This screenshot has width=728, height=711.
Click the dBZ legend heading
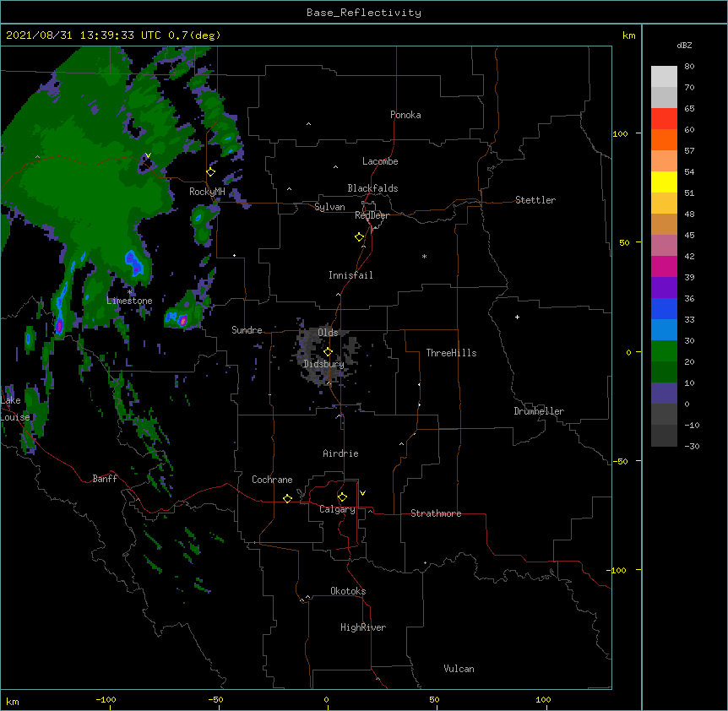pyautogui.click(x=684, y=45)
